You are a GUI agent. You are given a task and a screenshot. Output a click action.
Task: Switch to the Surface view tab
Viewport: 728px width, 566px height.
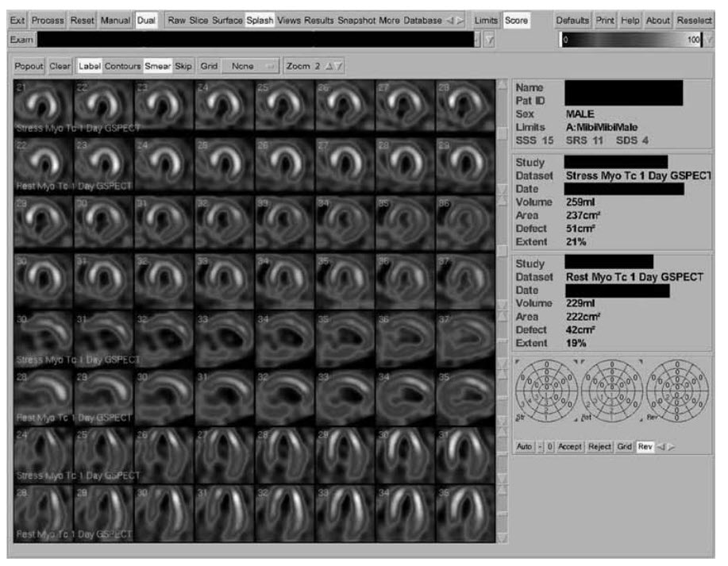pyautogui.click(x=227, y=19)
